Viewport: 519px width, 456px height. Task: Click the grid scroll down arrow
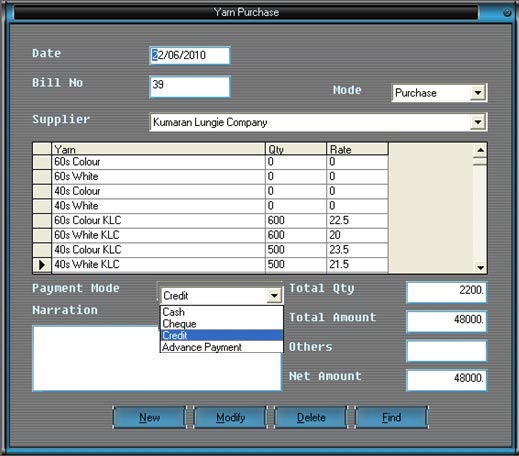coord(480,267)
